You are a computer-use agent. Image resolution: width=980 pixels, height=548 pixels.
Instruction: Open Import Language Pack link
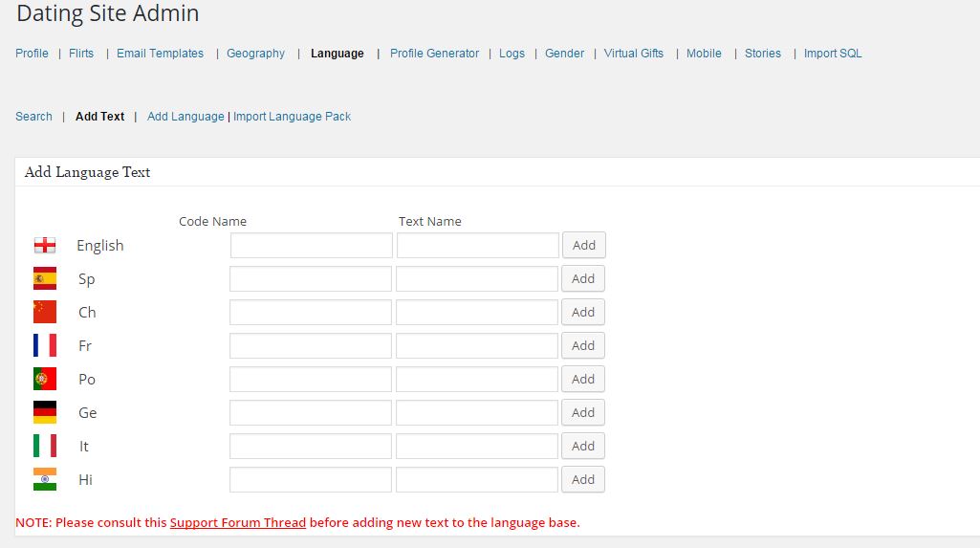click(x=292, y=117)
